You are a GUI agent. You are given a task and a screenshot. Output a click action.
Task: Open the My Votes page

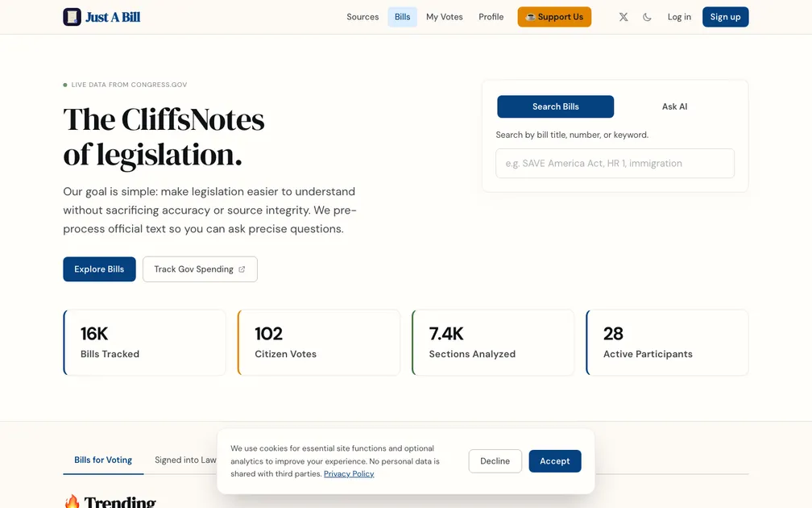tap(445, 17)
